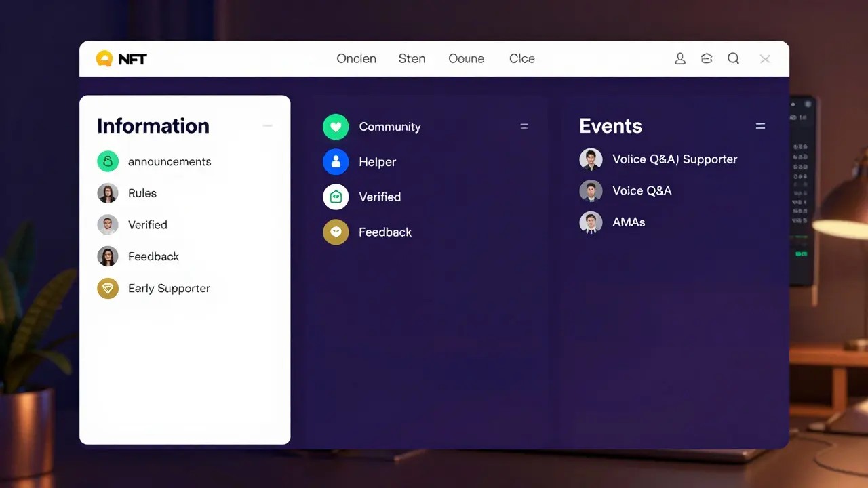Click the inbox icon in the header

click(707, 59)
